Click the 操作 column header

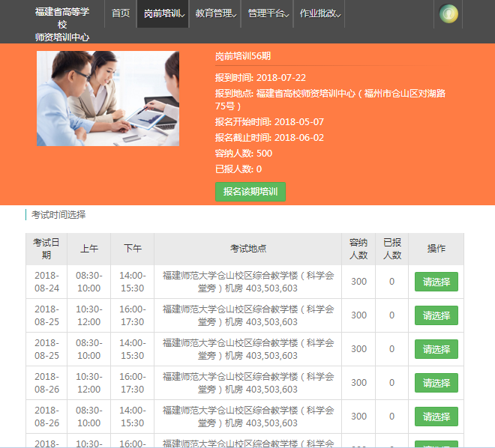click(436, 249)
